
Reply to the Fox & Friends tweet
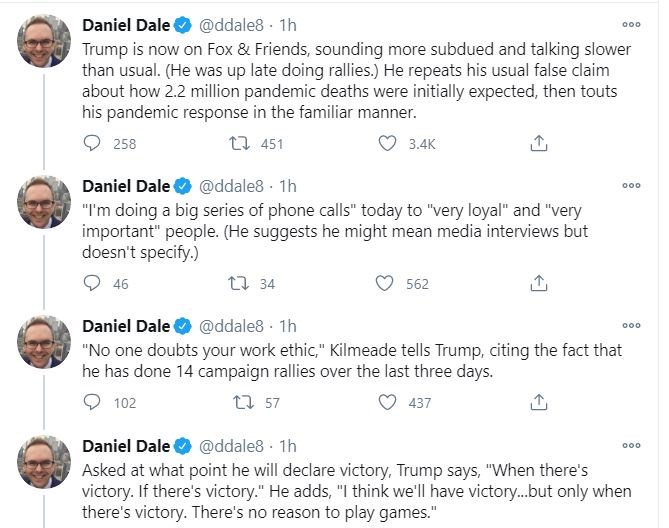pyautogui.click(x=93, y=144)
